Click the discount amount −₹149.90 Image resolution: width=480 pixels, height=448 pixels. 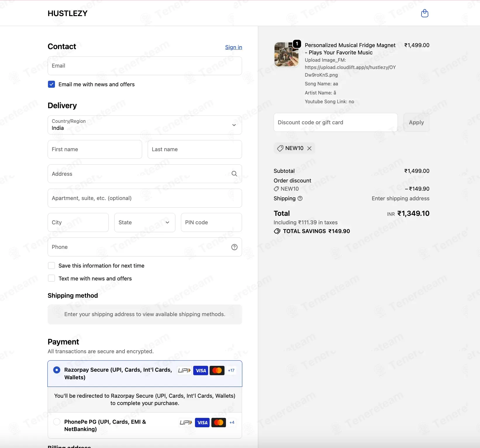coord(417,189)
